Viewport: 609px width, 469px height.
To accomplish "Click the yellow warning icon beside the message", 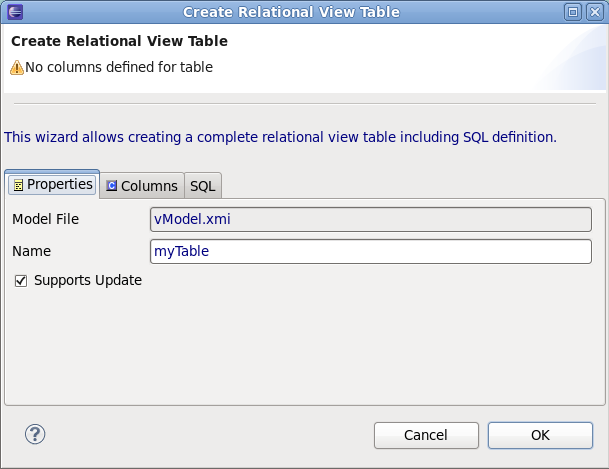I will tap(17, 68).
